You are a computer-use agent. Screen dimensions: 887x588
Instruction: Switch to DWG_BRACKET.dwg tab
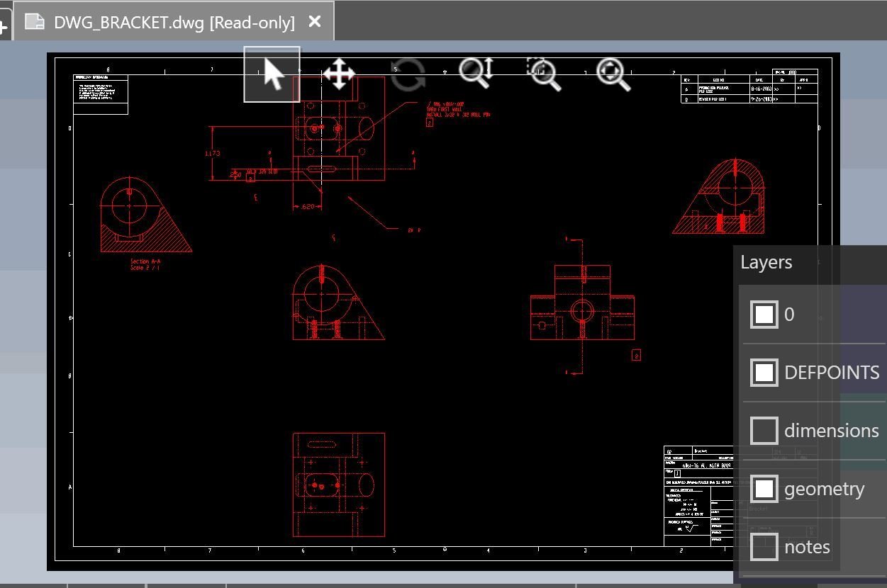[174, 22]
